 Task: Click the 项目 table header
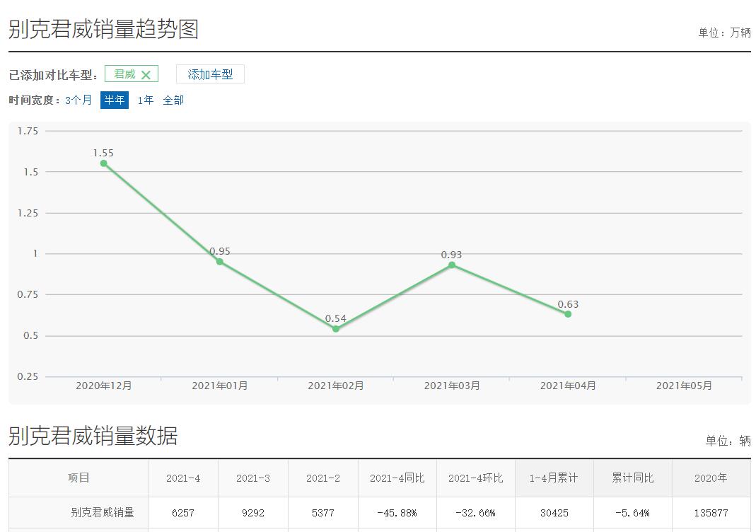pos(78,478)
